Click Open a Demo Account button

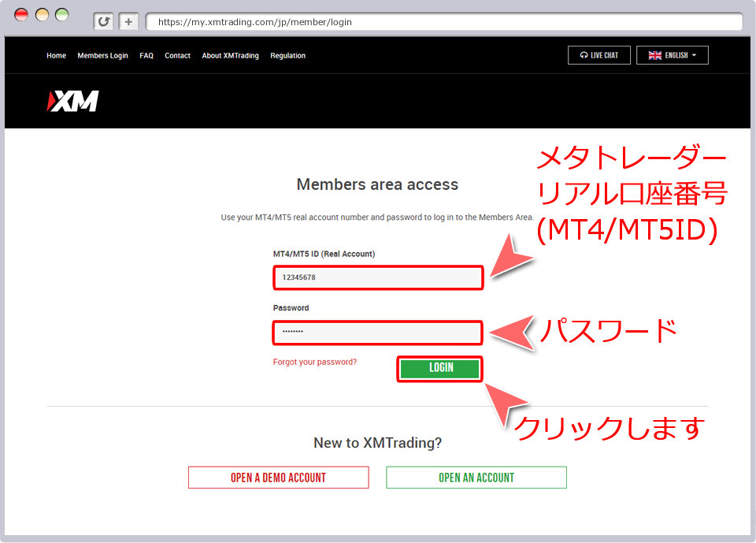278,478
